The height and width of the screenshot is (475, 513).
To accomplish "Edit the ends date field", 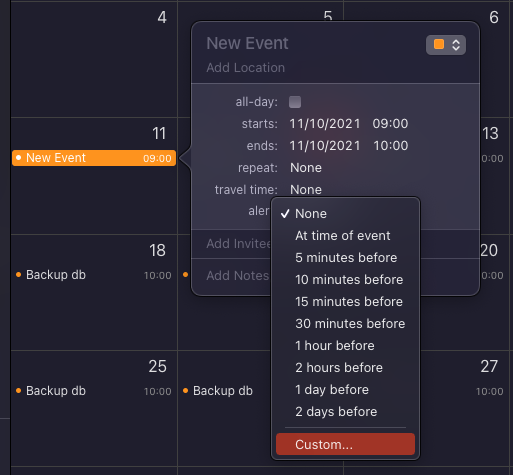I will (x=325, y=146).
